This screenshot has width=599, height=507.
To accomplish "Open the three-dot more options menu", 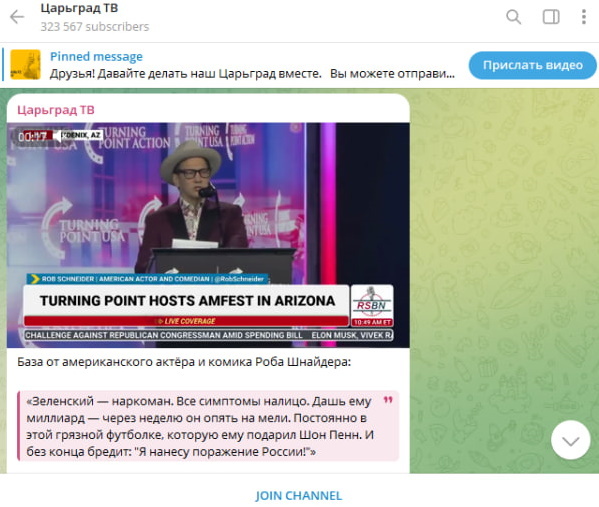I will (x=583, y=17).
